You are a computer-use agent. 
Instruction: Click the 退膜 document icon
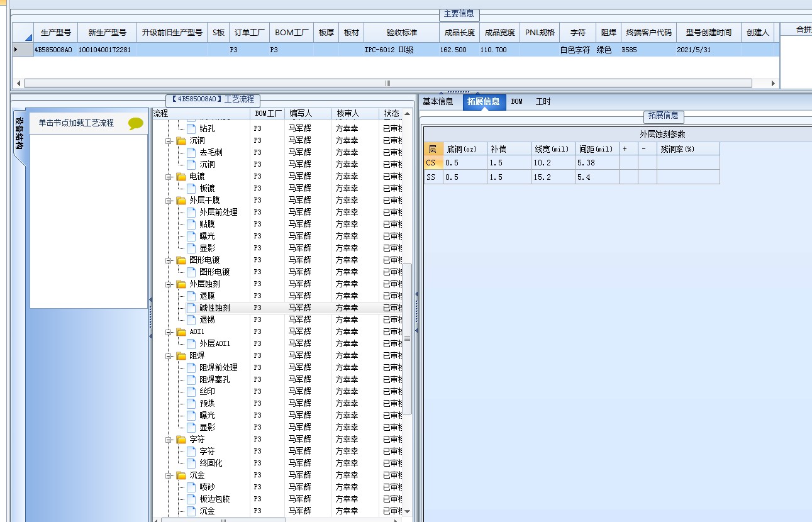(191, 296)
